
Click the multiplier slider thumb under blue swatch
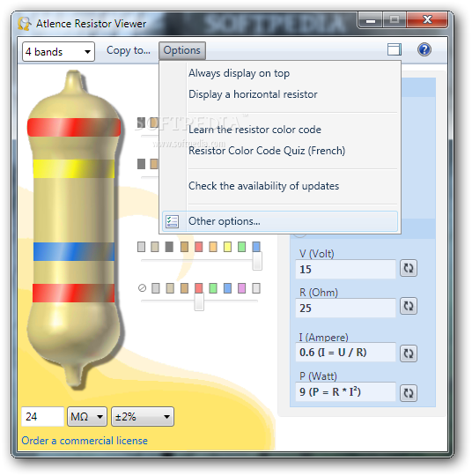point(257,261)
